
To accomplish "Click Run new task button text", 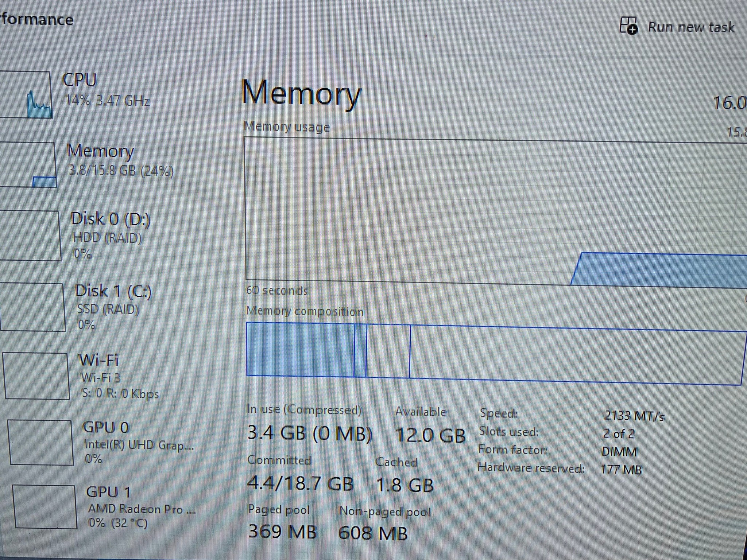I will click(691, 27).
